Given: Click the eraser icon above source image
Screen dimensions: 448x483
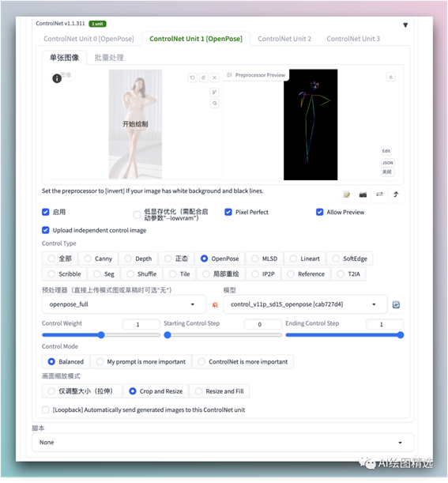Looking at the screenshot, I should 204,77.
